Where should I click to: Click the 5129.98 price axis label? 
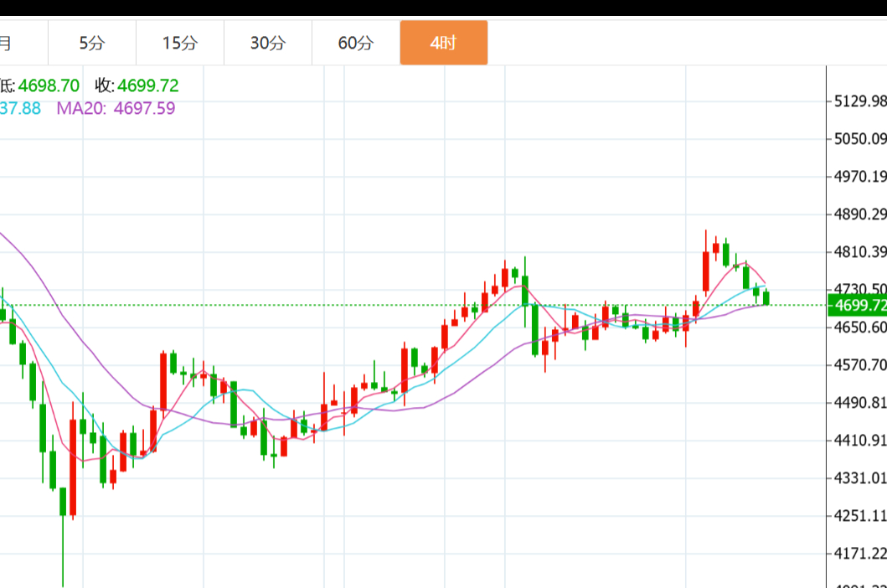pyautogui.click(x=859, y=101)
